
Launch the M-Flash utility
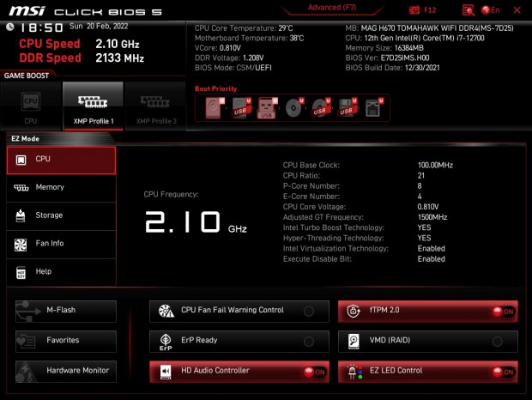66,311
